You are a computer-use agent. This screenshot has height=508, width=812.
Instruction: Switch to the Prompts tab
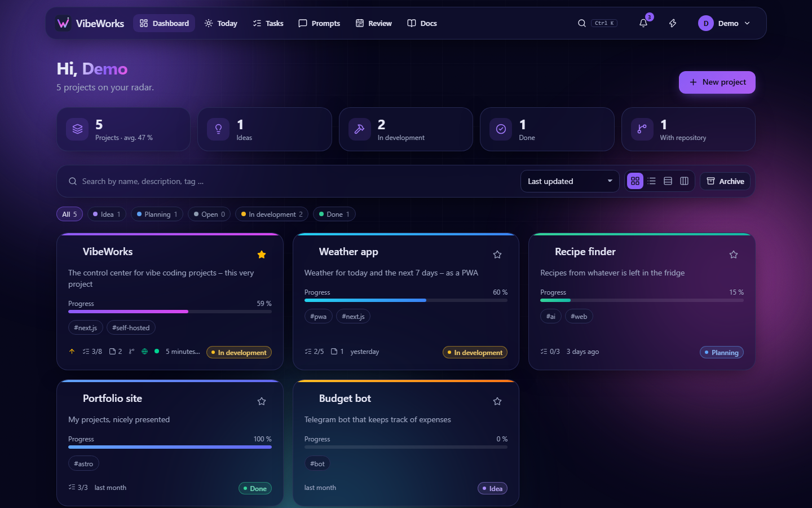319,23
